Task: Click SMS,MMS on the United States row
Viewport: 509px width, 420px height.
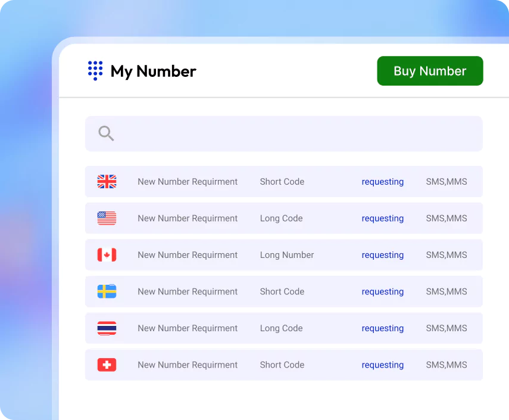Action: point(446,218)
